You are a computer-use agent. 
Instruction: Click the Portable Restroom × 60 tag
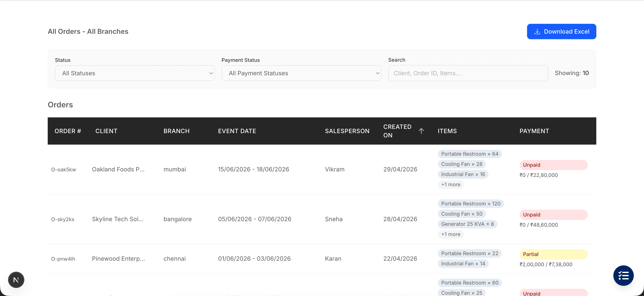470,283
